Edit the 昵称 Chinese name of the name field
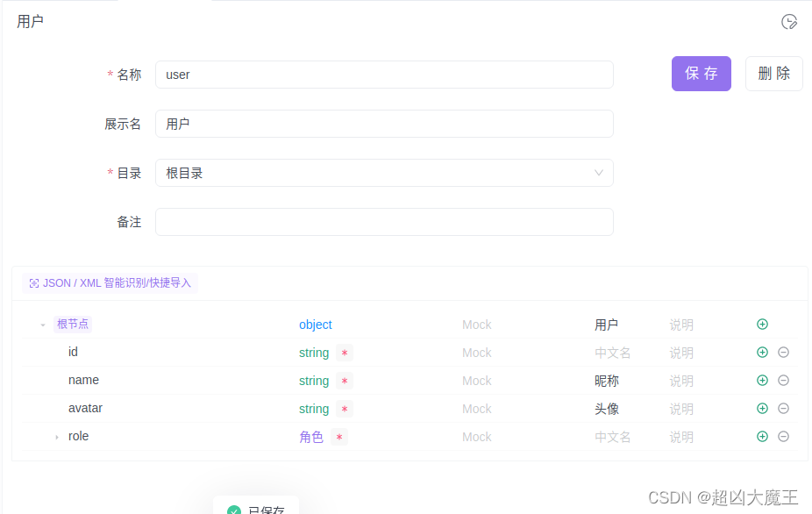This screenshot has width=812, height=514. click(x=607, y=381)
